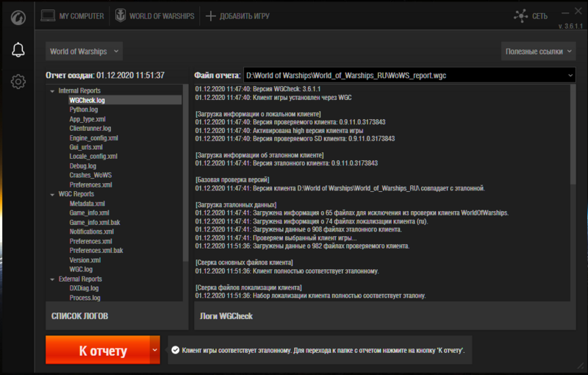Click the WGCheck log panel scrollbar
Viewport: 588px width, 375px height.
click(573, 135)
